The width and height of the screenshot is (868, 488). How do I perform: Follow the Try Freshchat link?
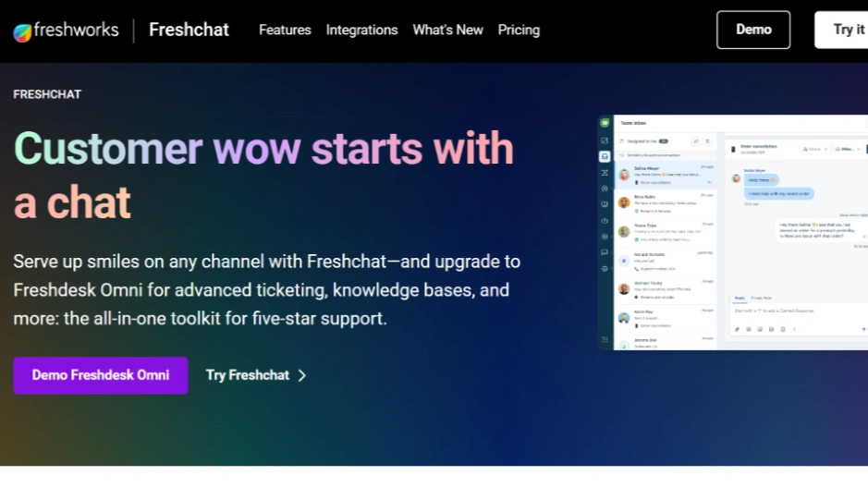pos(256,375)
